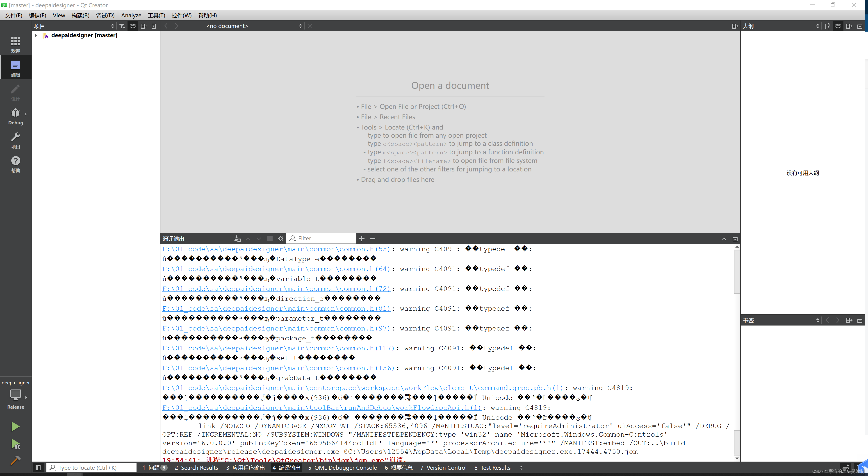Hide the bottom output pane sidebar toggle
Viewport: 868px width, 476px height.
point(38,468)
